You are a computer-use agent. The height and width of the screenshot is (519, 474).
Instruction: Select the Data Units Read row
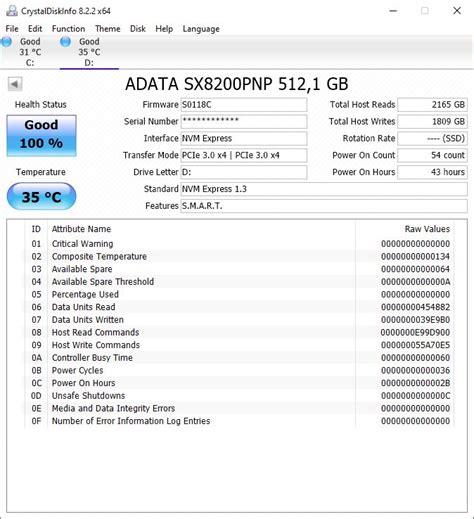239,307
